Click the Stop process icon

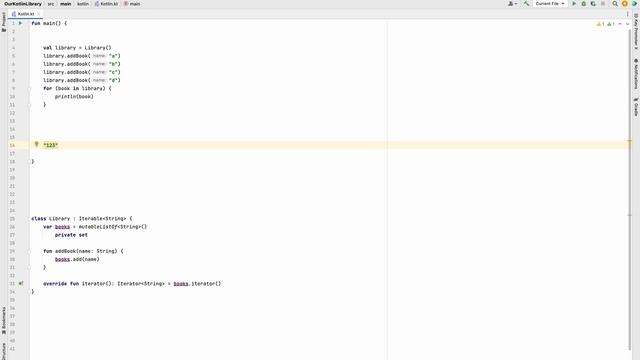pos(603,4)
